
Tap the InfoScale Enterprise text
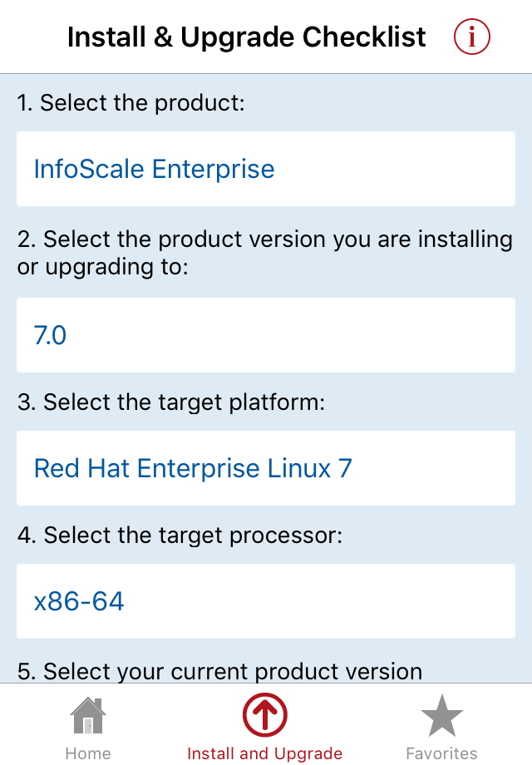tap(154, 170)
